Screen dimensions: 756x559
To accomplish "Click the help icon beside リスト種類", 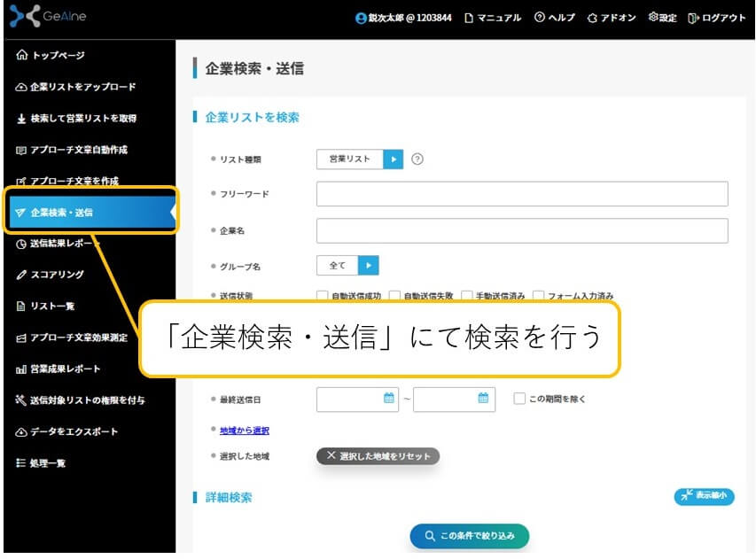I will [x=417, y=159].
